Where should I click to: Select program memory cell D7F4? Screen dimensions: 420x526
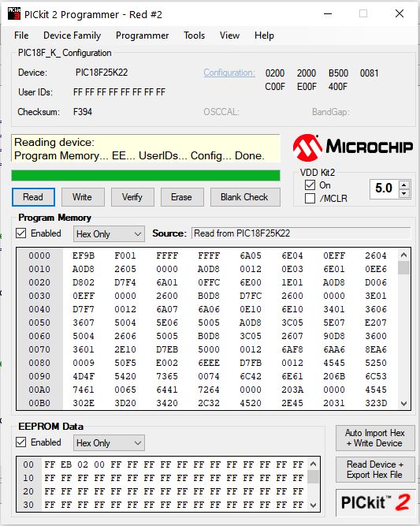tap(125, 282)
